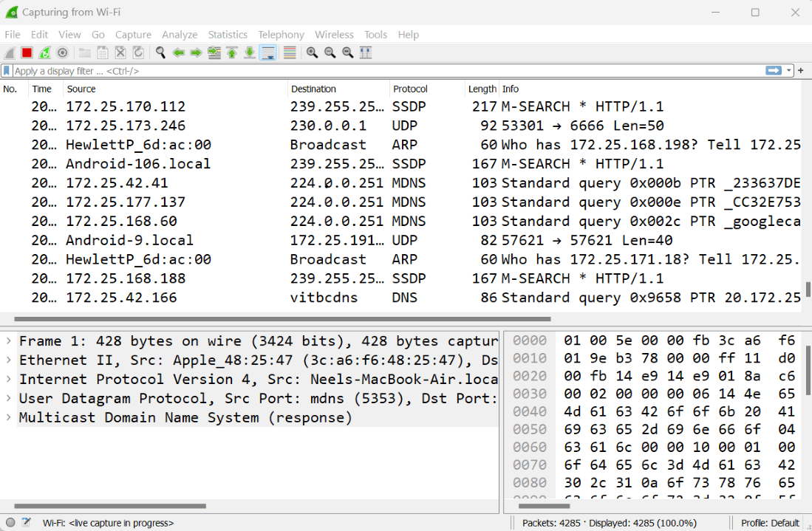
Task: Toggle packet colorization rules button
Action: coord(290,52)
